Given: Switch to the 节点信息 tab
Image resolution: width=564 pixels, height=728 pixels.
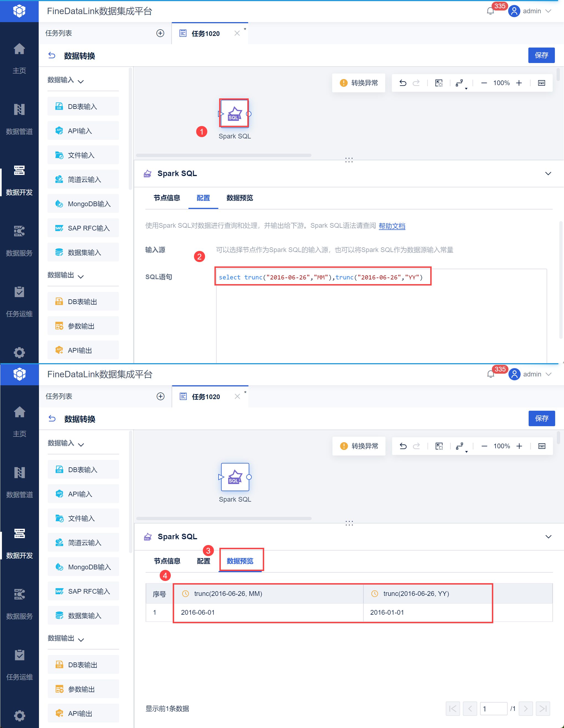Looking at the screenshot, I should pyautogui.click(x=167, y=198).
